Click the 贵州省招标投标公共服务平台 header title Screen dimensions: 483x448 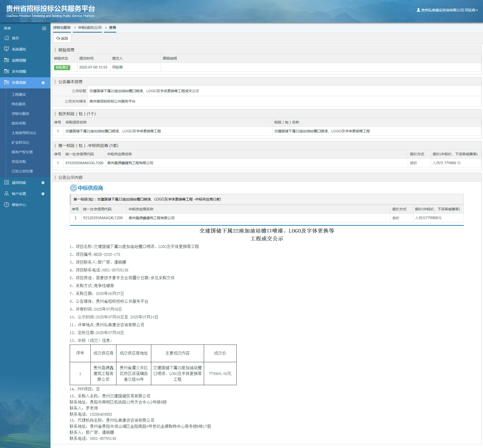point(51,9)
